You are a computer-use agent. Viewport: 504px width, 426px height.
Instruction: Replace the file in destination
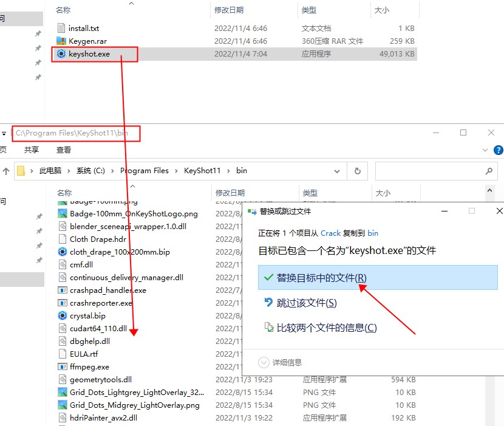click(378, 277)
